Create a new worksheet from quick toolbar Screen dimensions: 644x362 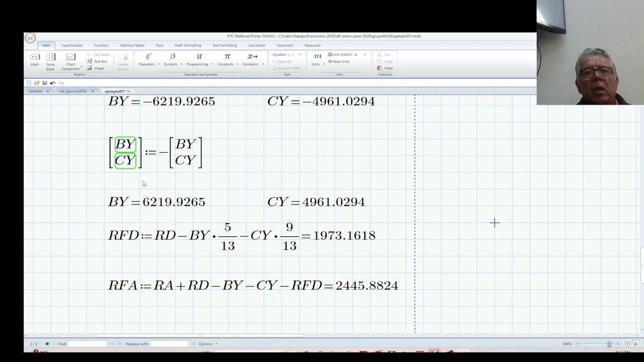coord(29,83)
